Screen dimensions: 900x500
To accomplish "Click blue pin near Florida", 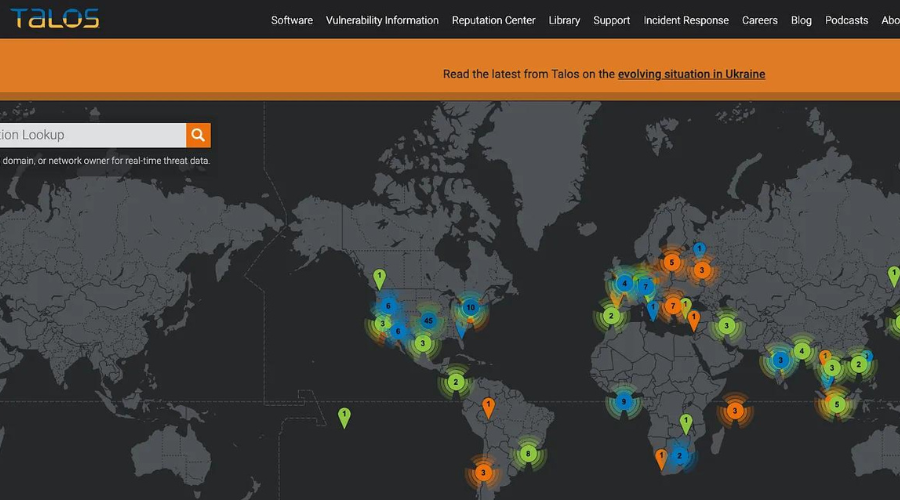I will click(461, 330).
